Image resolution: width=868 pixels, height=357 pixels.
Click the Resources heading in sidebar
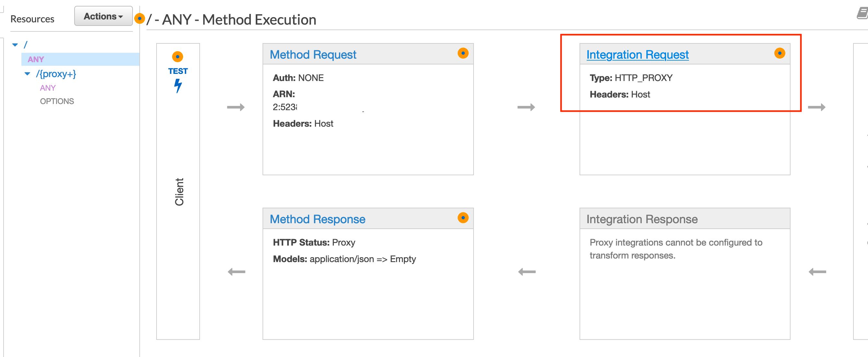click(x=32, y=19)
